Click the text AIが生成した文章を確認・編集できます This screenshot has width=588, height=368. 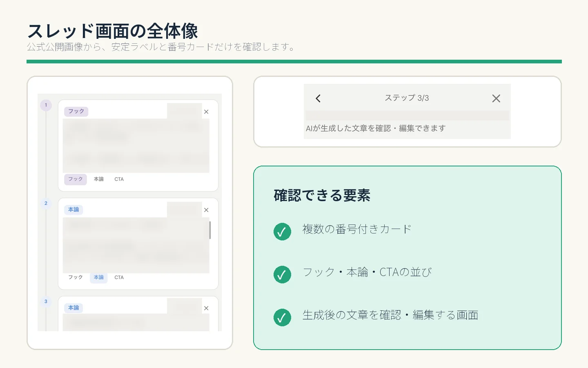click(376, 128)
